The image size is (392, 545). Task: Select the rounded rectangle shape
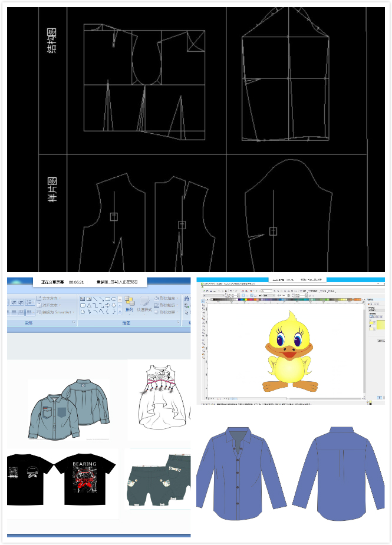(83, 305)
